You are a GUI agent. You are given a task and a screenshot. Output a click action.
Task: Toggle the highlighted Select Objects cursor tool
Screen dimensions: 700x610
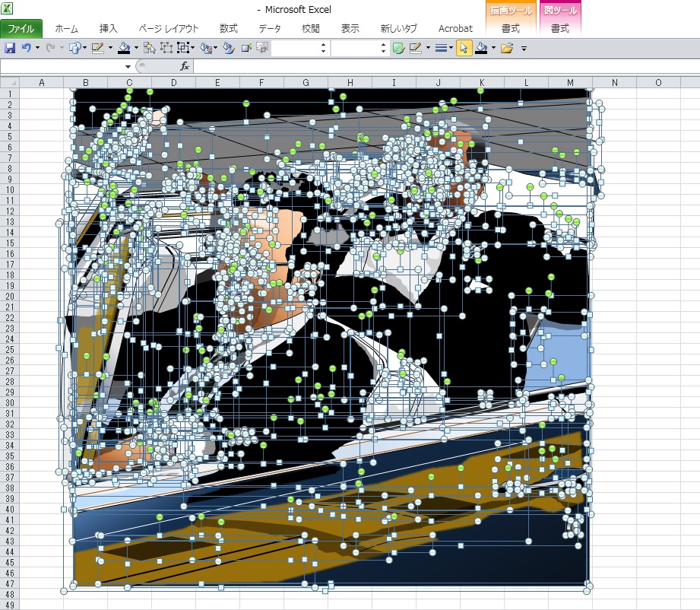pos(464,48)
